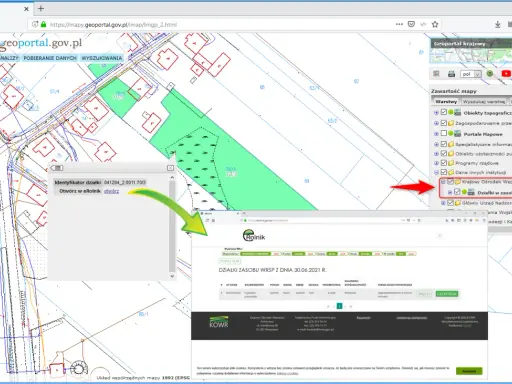Save page to Pocket
The image size is (512, 384).
tap(411, 24)
